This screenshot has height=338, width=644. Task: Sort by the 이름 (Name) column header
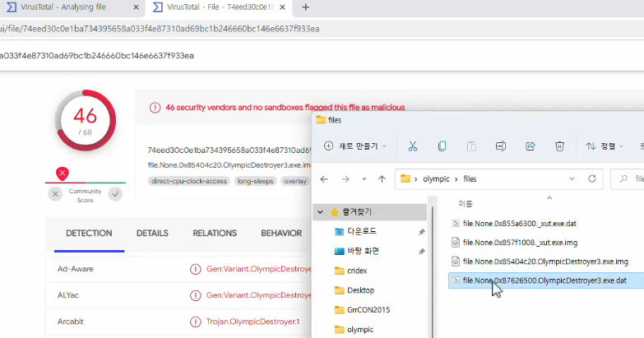tap(466, 204)
